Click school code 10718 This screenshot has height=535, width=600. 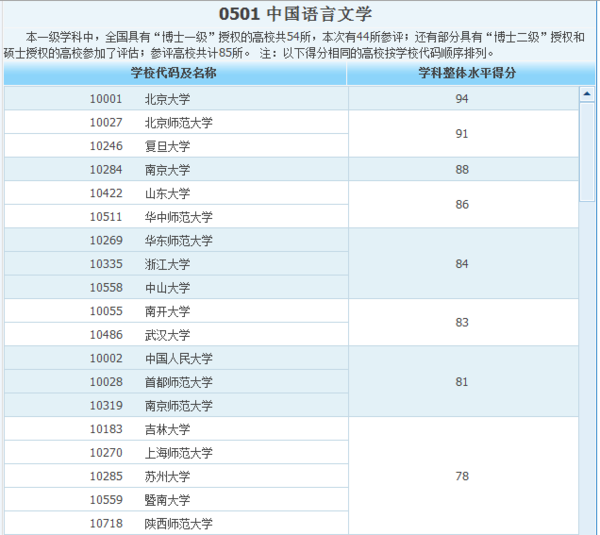tap(106, 523)
